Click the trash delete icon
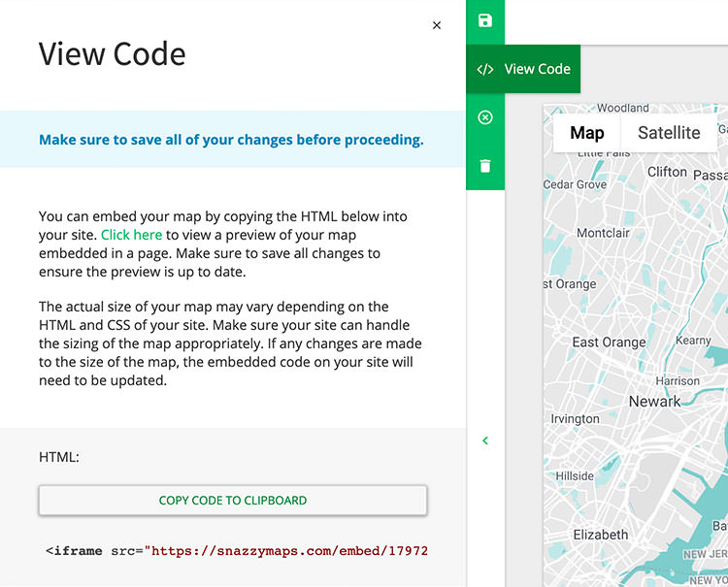This screenshot has width=728, height=587. (485, 166)
